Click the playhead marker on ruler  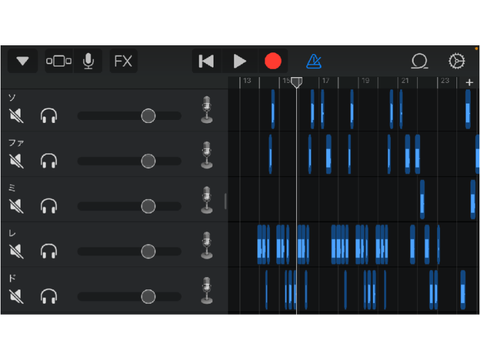tap(297, 82)
